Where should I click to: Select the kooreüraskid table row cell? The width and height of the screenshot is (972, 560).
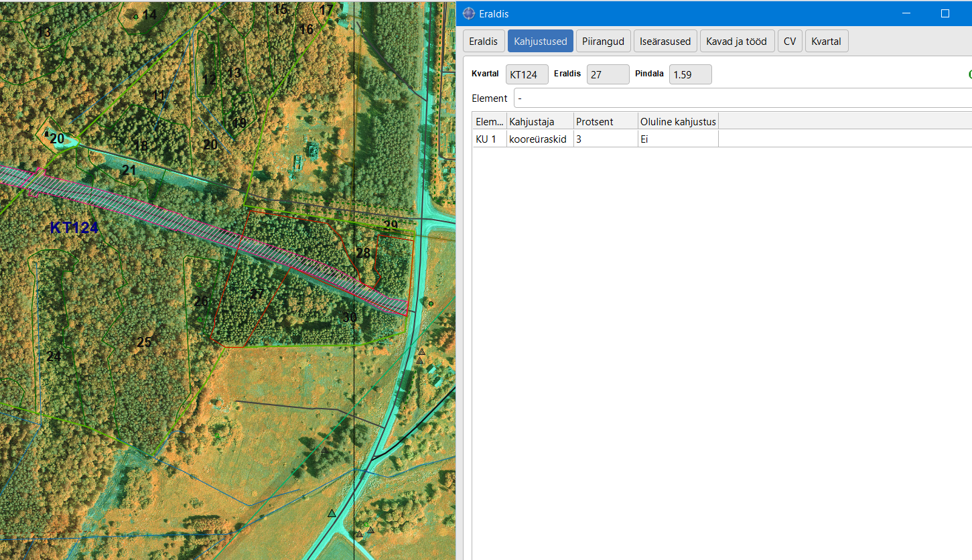click(x=539, y=139)
